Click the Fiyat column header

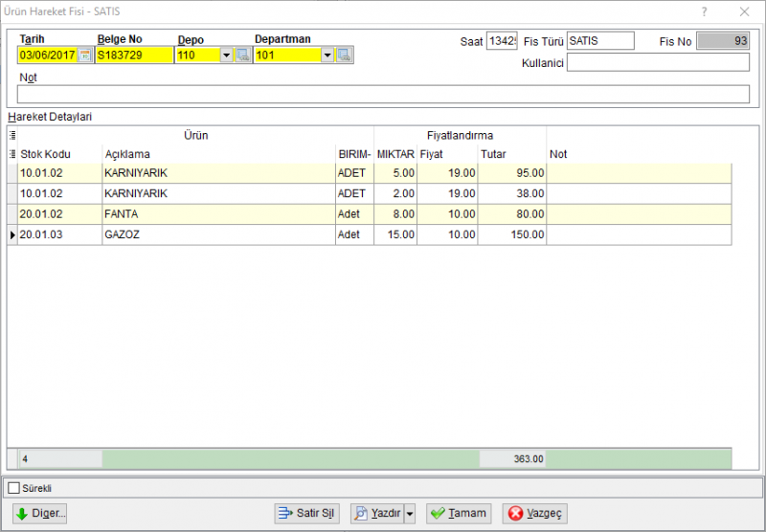click(x=447, y=154)
